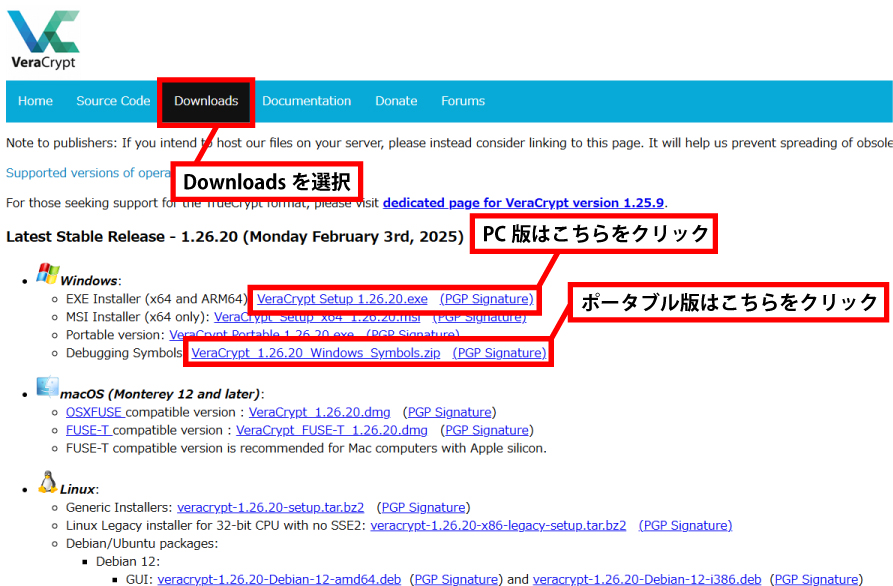Open PGP Signature for OSXFUSE version
The height and width of the screenshot is (586, 893).
click(449, 412)
